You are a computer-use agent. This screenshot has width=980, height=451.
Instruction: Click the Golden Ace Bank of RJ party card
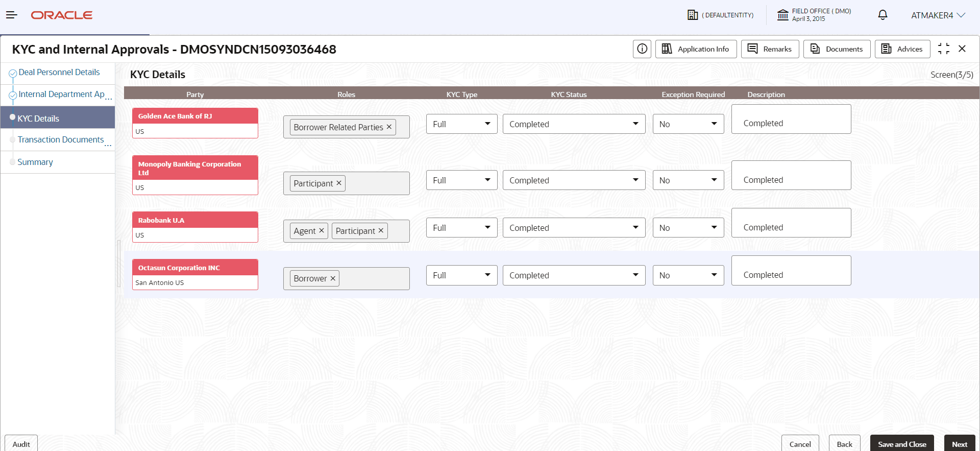(195, 123)
